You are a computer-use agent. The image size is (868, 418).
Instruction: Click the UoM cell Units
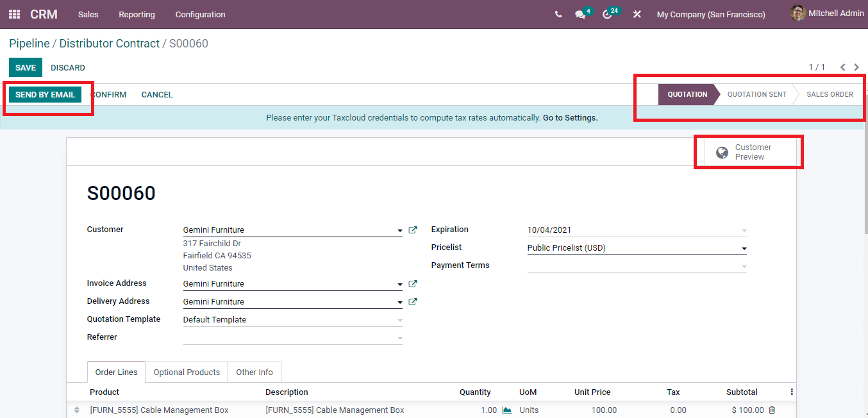coord(529,410)
